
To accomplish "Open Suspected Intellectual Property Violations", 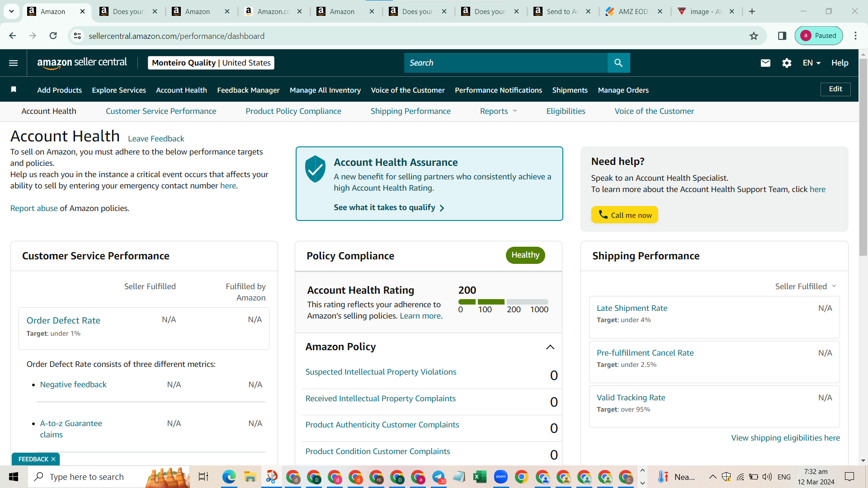I will tap(381, 372).
